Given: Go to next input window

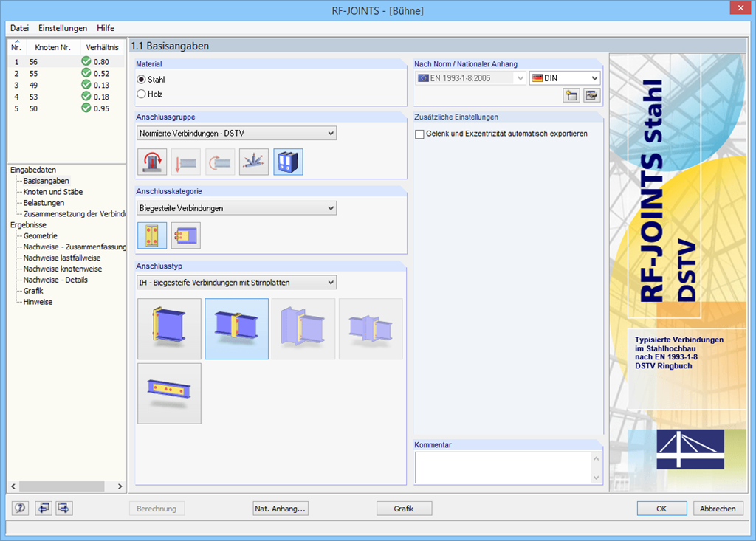Looking at the screenshot, I should click(x=64, y=508).
